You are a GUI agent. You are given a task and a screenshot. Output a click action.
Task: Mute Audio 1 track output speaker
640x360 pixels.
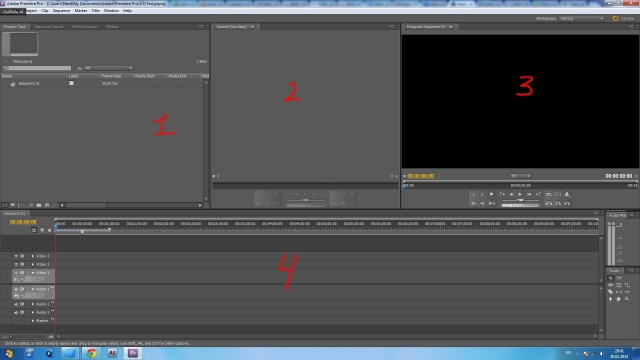(x=16, y=289)
